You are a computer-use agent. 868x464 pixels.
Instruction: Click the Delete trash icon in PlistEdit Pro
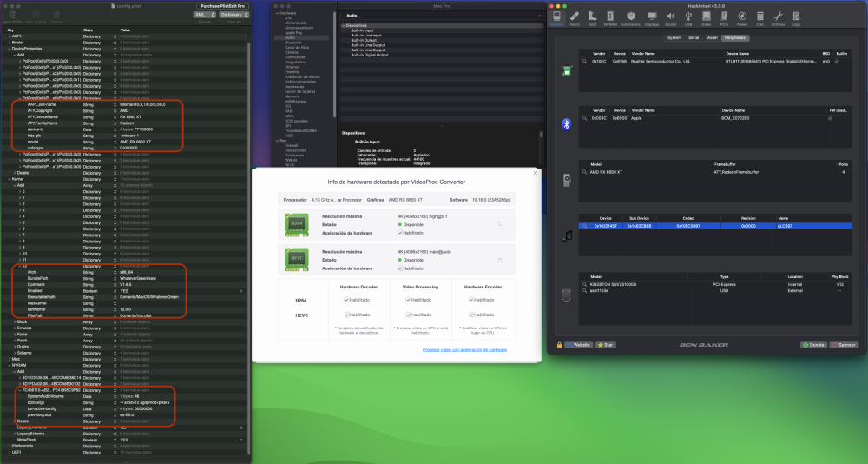tap(56, 15)
